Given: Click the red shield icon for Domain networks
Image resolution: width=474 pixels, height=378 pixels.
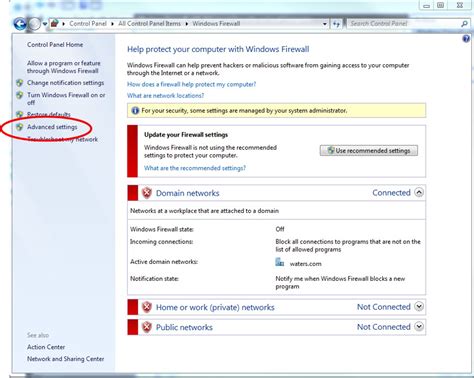Looking at the screenshot, I should 147,193.
